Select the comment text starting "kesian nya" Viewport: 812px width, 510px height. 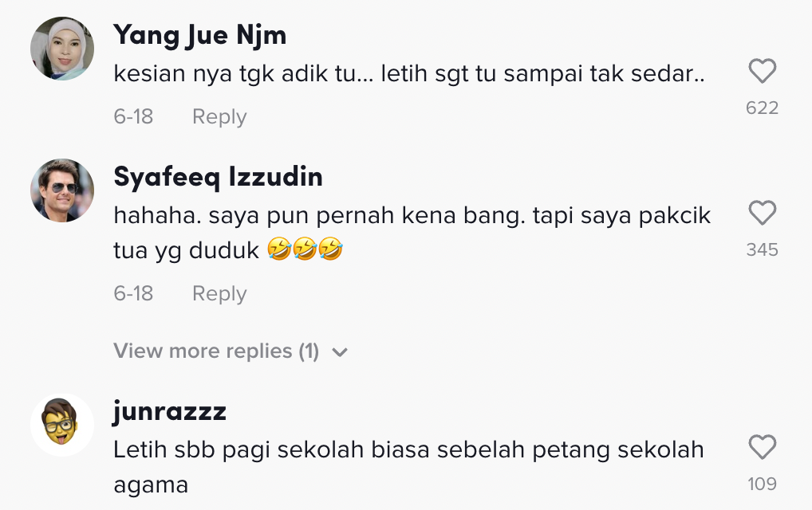click(409, 75)
